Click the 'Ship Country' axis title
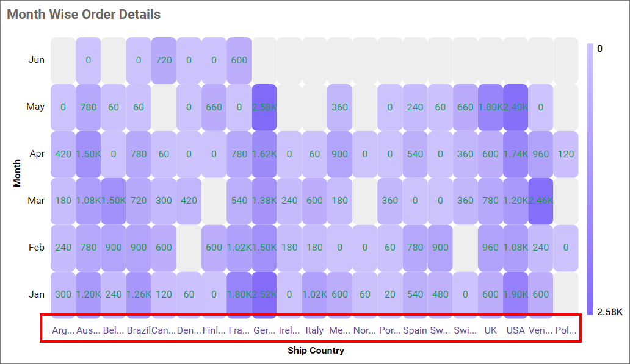The image size is (630, 364). (316, 351)
